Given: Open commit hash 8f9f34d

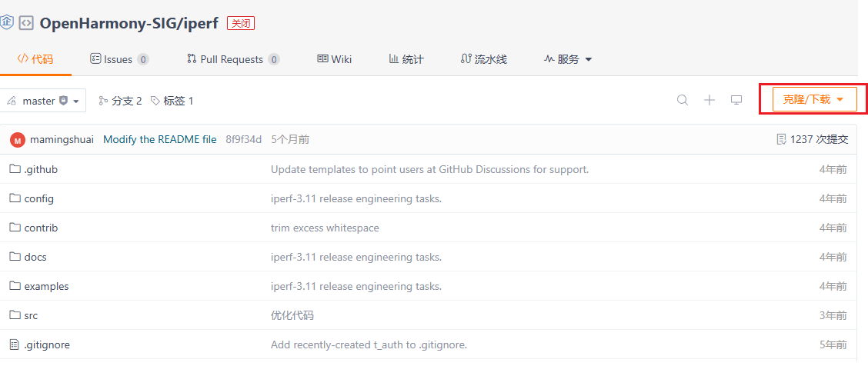Looking at the screenshot, I should (x=244, y=139).
